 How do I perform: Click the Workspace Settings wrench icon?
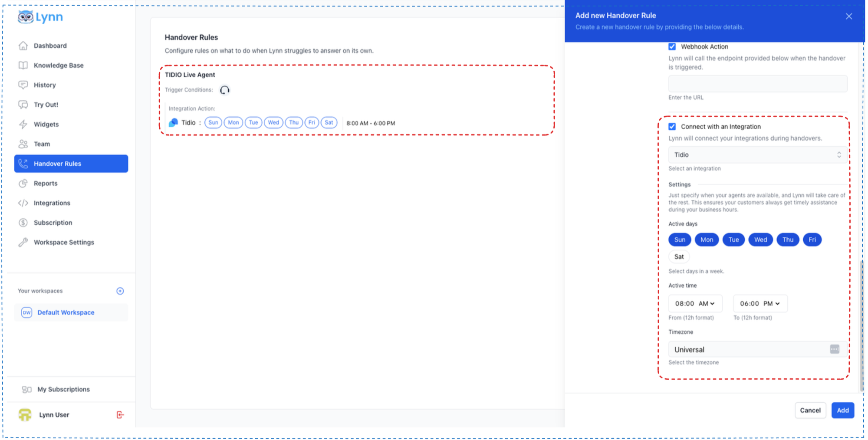pyautogui.click(x=23, y=242)
